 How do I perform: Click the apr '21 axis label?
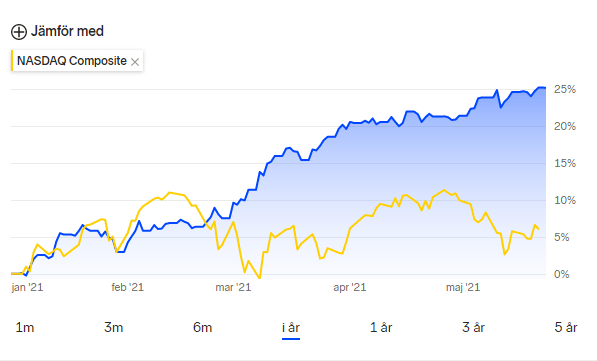tap(350, 287)
